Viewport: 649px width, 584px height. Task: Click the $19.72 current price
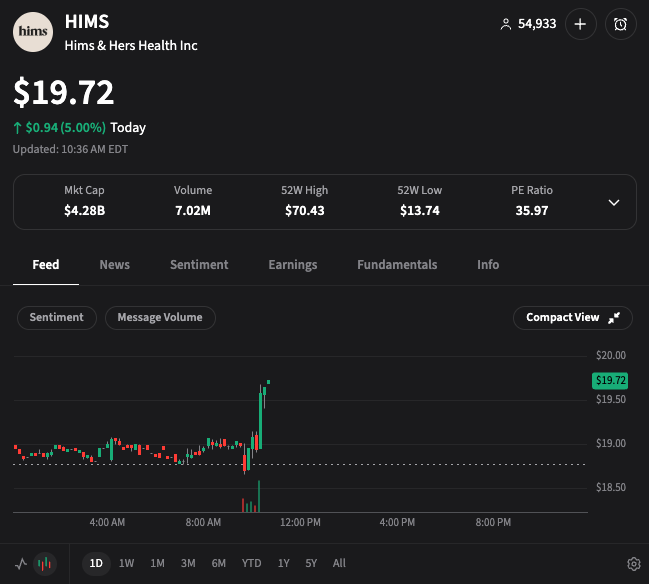(x=63, y=92)
